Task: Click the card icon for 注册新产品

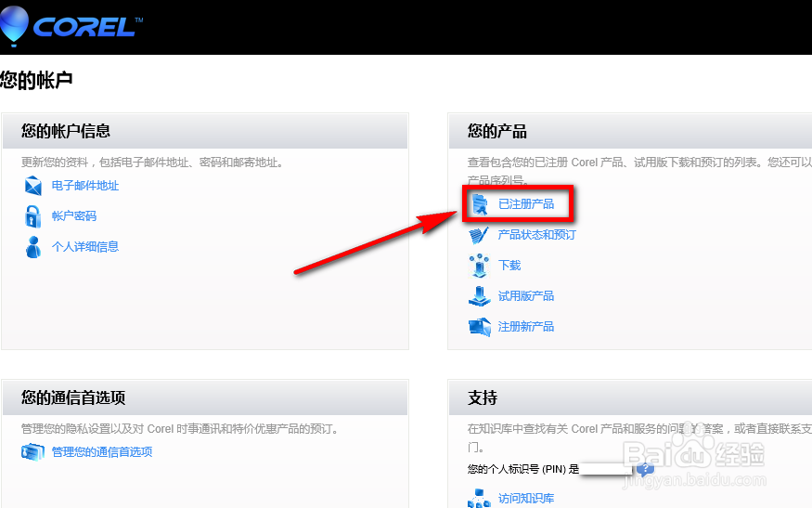Action: [x=480, y=327]
